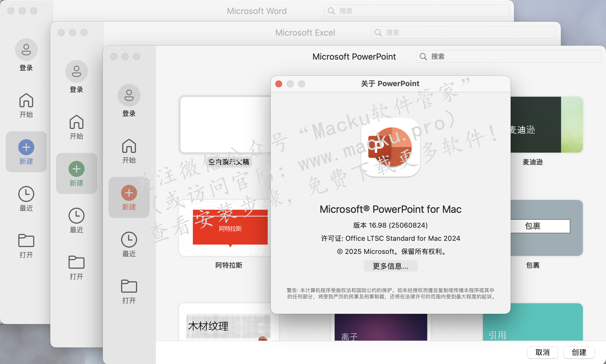Click the search magnifier in PowerPoint window
The height and width of the screenshot is (364, 606).
[423, 56]
